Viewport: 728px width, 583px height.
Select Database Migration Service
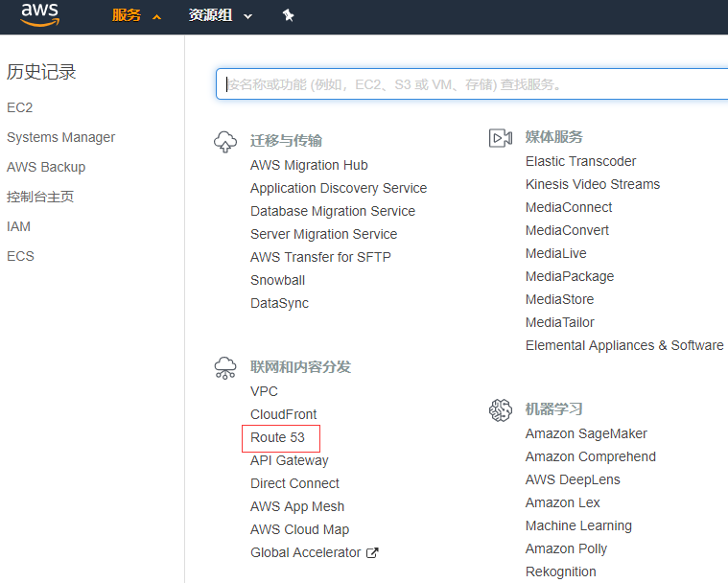pos(333,211)
